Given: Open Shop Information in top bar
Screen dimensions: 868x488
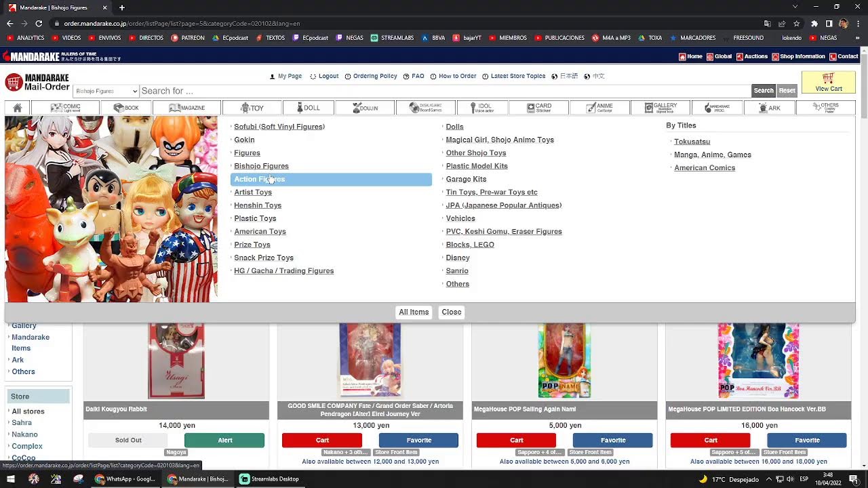Looking at the screenshot, I should [x=798, y=57].
